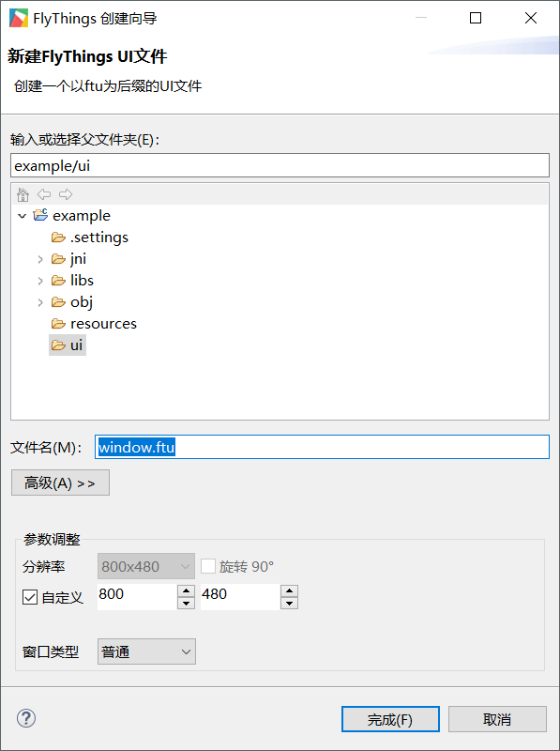Click the custom width field 800

137,597
